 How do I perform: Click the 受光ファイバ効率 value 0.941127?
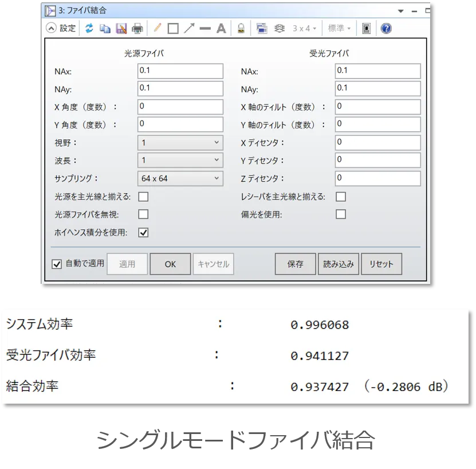(320, 356)
